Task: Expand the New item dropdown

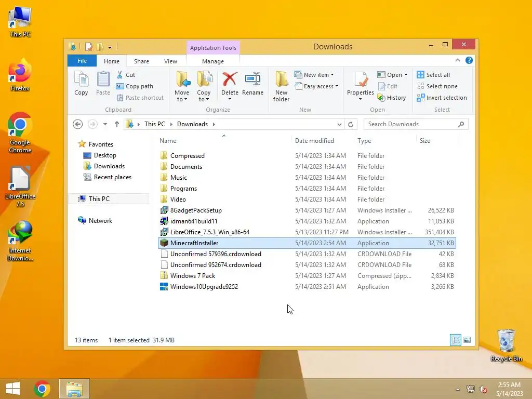Action: [x=332, y=75]
